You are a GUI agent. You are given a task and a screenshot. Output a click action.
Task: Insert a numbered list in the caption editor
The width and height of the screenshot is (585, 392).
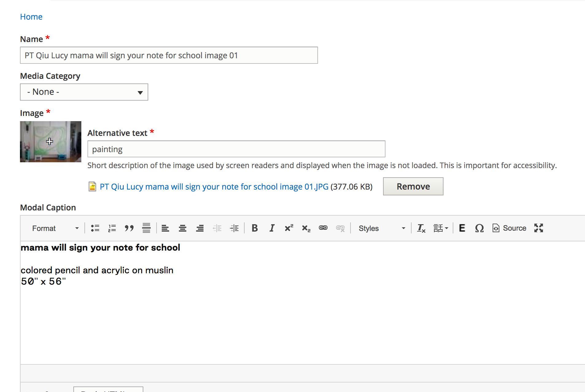[112, 228]
